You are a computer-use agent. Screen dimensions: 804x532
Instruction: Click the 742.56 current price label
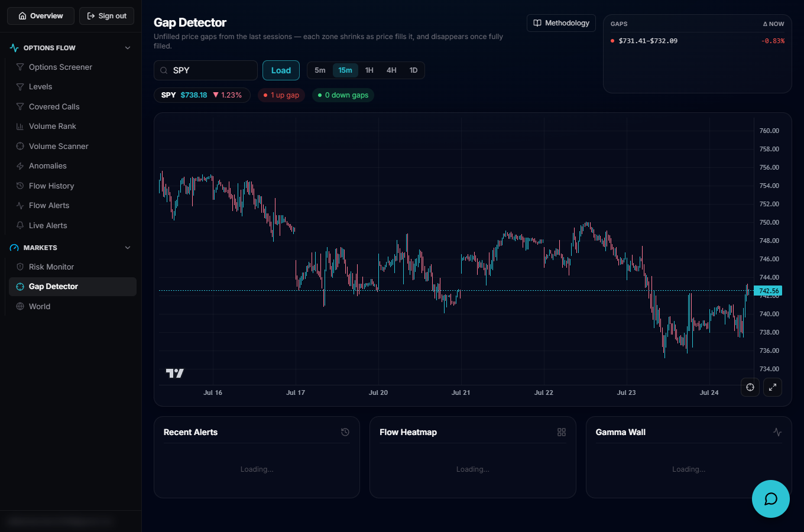point(769,291)
